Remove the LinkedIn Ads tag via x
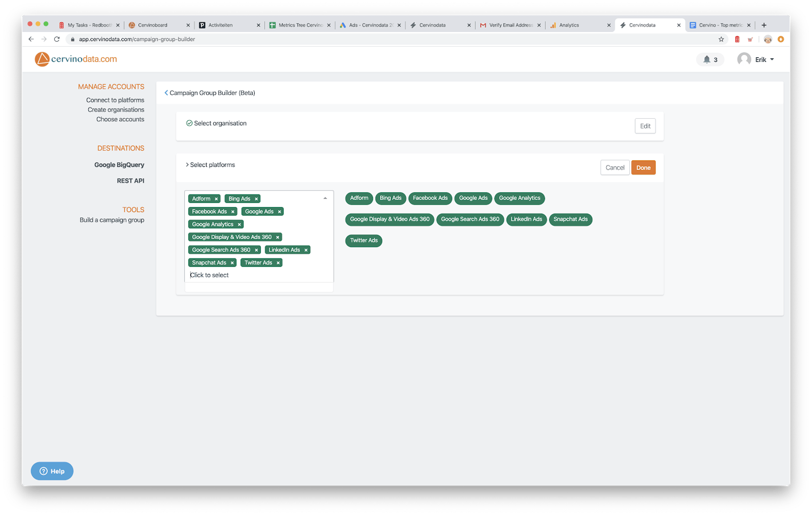The height and width of the screenshot is (515, 812). coord(306,250)
